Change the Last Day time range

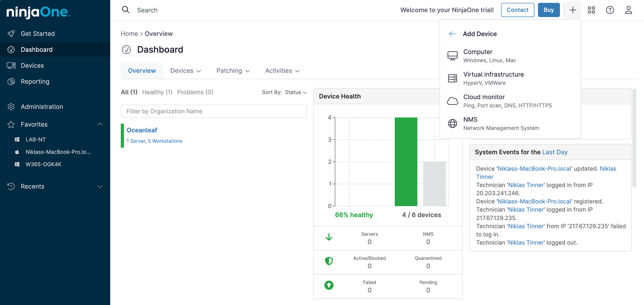click(x=555, y=152)
